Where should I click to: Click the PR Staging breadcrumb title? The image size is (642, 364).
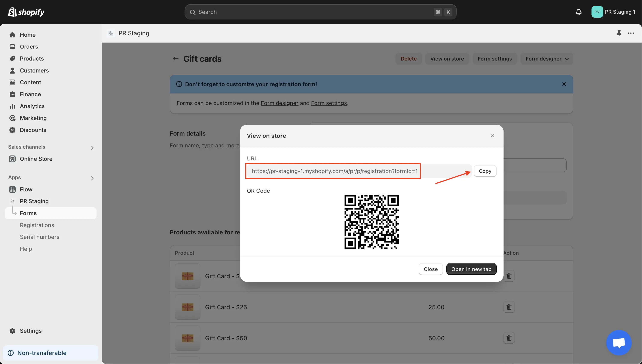[134, 33]
